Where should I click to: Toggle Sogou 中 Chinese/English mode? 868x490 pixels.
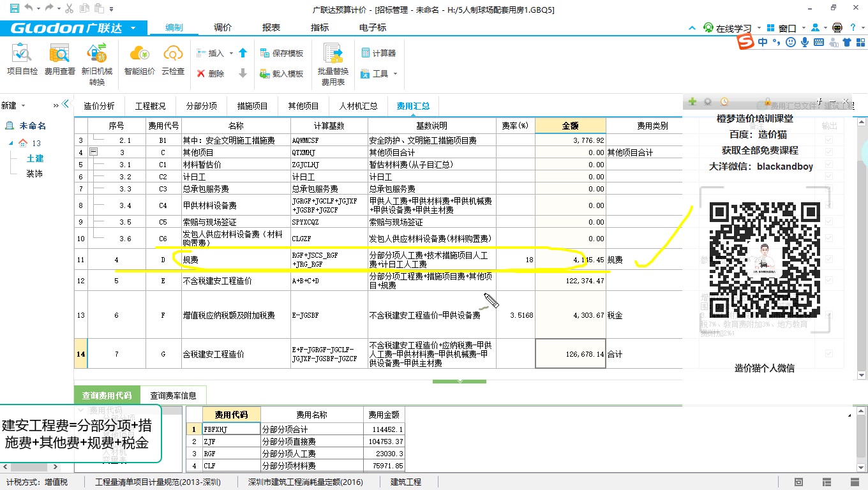pyautogui.click(x=763, y=42)
